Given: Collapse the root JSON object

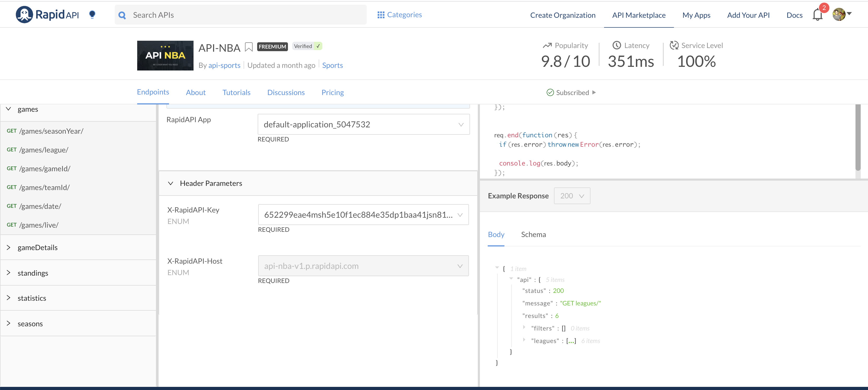Looking at the screenshot, I should pos(497,268).
